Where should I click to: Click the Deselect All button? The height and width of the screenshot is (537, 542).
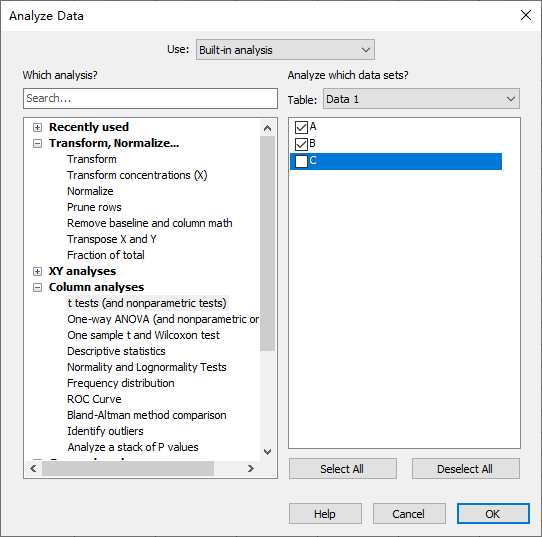[465, 469]
